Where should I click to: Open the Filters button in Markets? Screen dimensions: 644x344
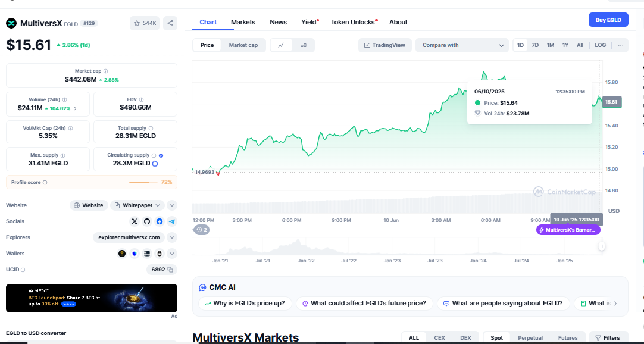point(609,338)
